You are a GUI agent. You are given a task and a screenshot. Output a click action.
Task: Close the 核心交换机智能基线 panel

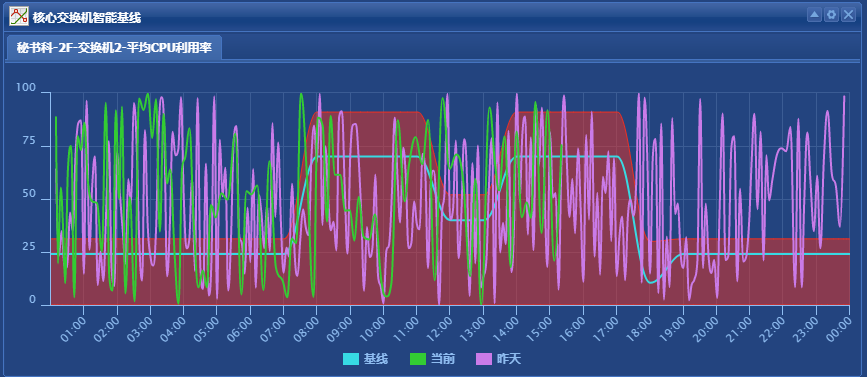(848, 15)
